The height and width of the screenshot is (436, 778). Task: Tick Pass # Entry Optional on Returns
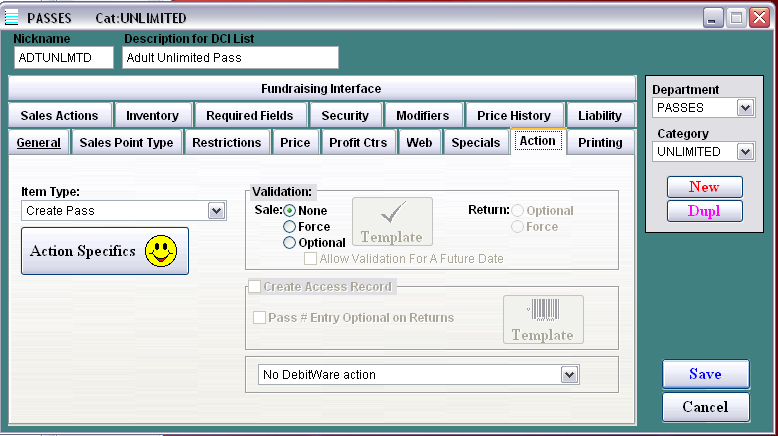click(259, 317)
